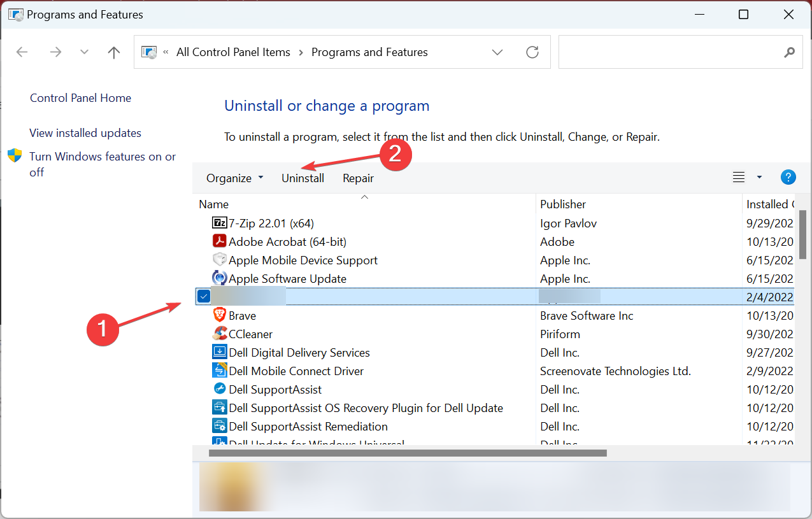This screenshot has width=812, height=519.
Task: Uncheck the selected program's checkbox
Action: click(x=204, y=295)
